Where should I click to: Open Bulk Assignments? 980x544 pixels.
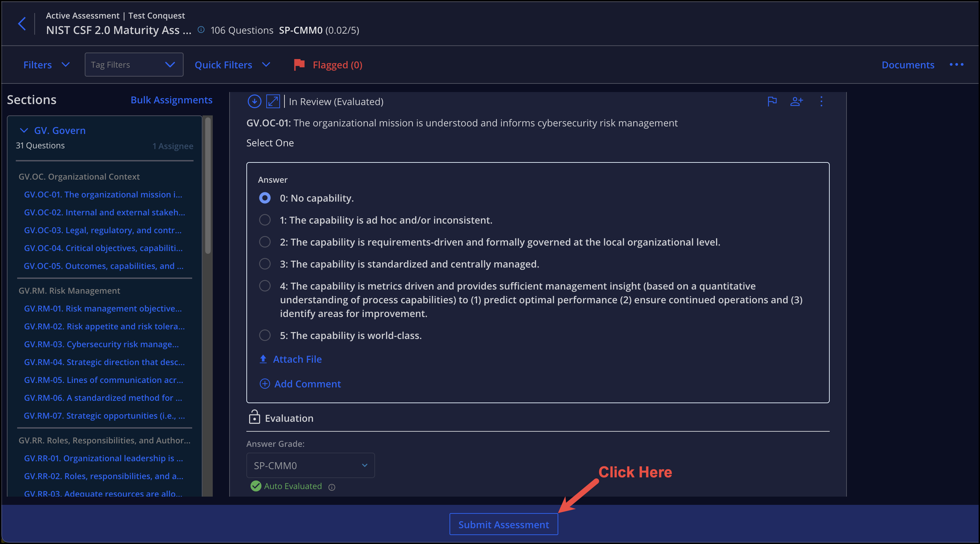pos(172,100)
